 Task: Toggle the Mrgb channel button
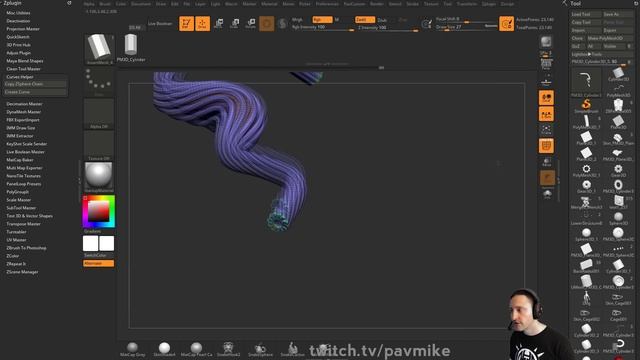tap(298, 20)
